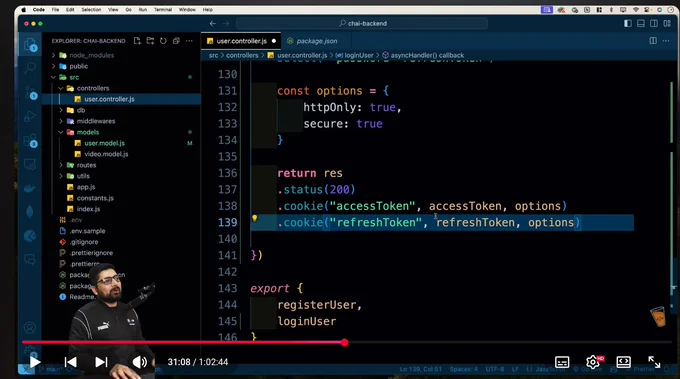The height and width of the screenshot is (379, 680).
Task: Open the Source Control view
Action: [x=30, y=92]
